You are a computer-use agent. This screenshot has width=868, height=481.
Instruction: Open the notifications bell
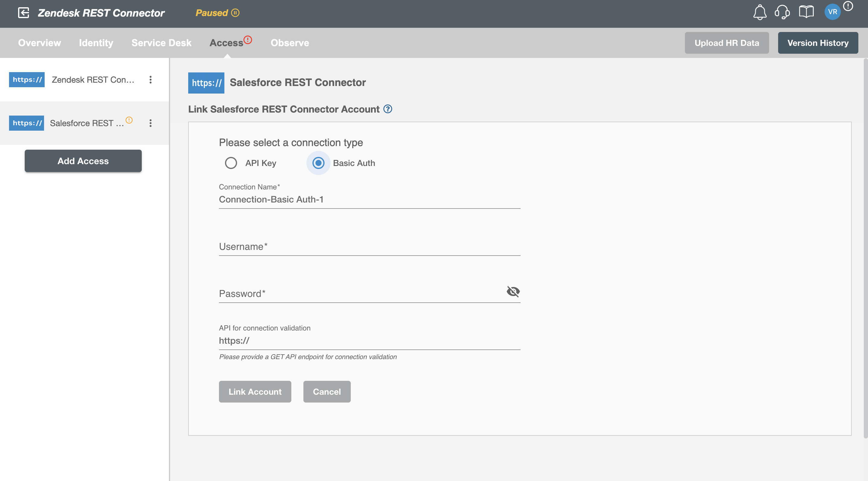coord(759,12)
